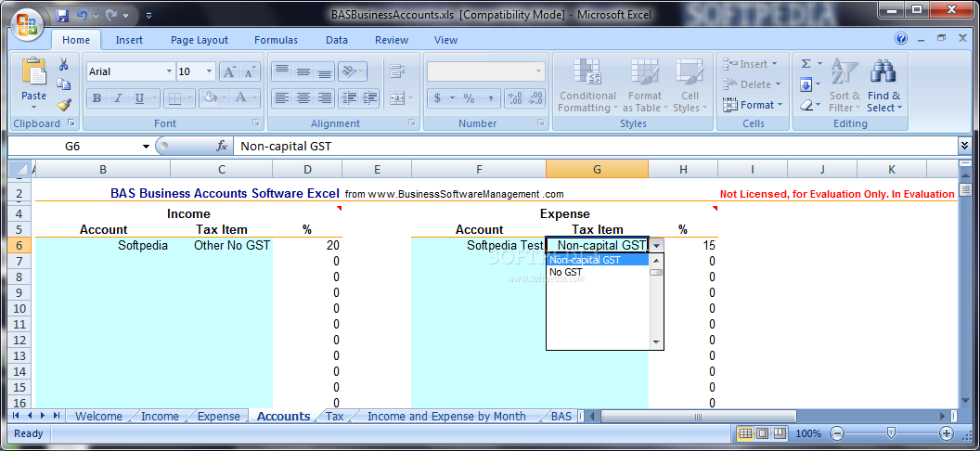Increase cell indent
This screenshot has height=451, width=980.
click(x=370, y=98)
